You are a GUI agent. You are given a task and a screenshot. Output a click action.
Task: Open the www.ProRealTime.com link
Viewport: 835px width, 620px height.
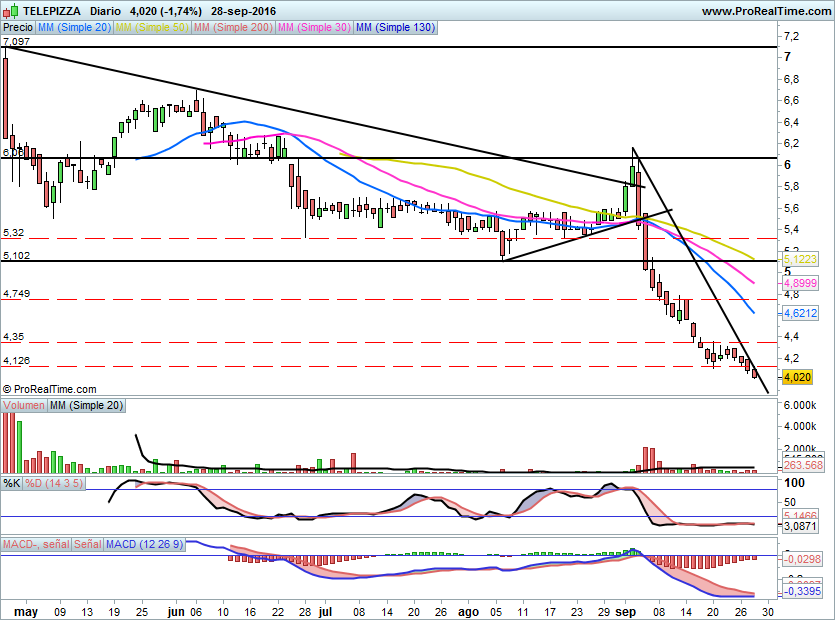(764, 11)
